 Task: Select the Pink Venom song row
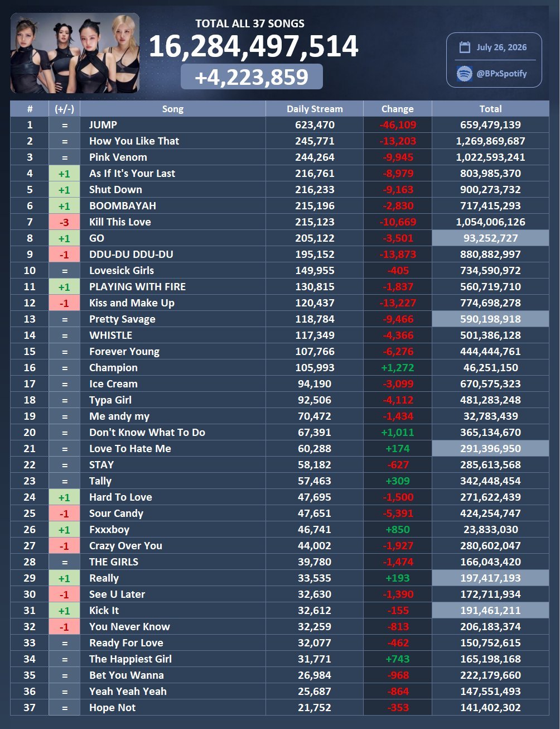tap(279, 157)
